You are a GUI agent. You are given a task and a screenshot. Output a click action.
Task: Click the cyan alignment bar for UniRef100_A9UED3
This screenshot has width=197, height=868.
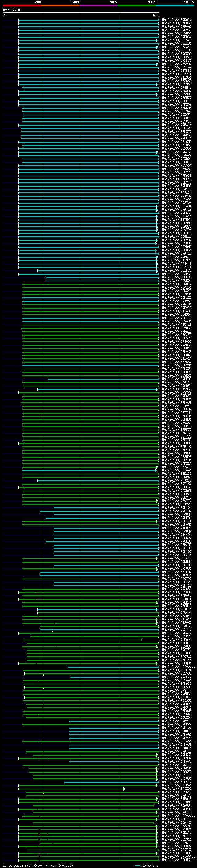[103, 379]
